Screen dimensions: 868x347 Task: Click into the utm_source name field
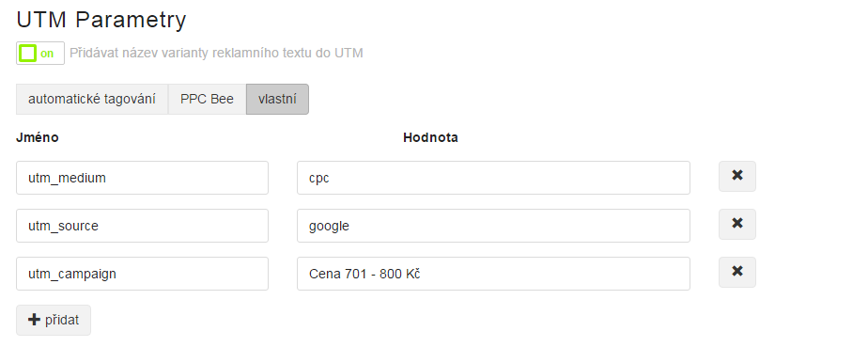pos(142,226)
